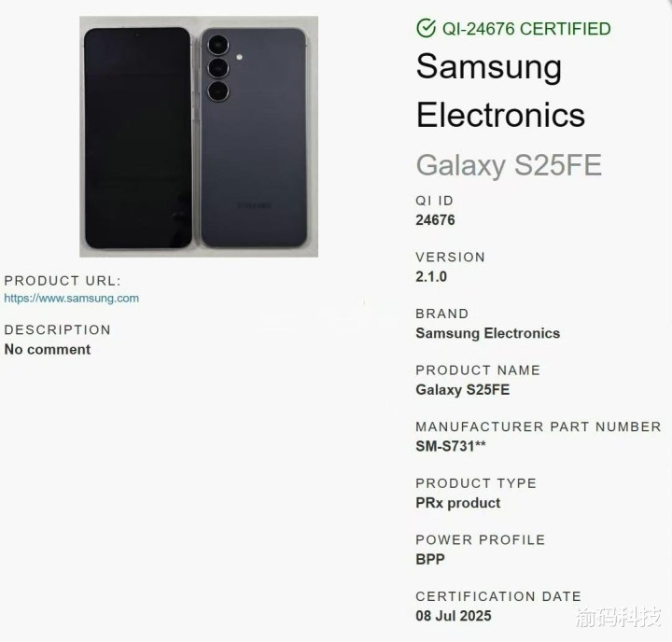Click the power profile value BPP
Viewport: 672px width, 642px height.
point(430,559)
